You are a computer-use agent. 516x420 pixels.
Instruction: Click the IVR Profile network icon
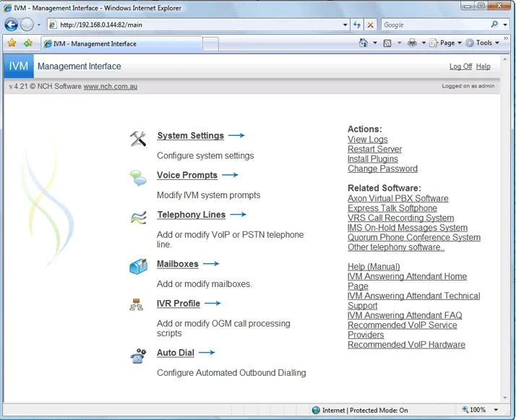click(137, 305)
